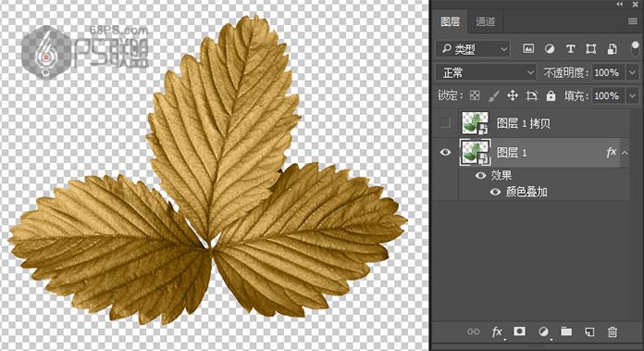The image size is (644, 351).
Task: Select the 图层 1 拷贝 thumbnail
Action: point(476,122)
